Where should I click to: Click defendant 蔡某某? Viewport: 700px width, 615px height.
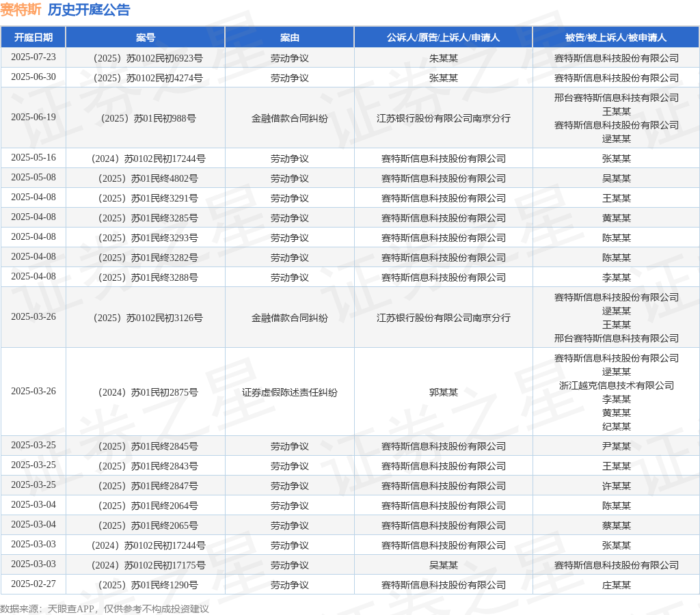point(616,525)
